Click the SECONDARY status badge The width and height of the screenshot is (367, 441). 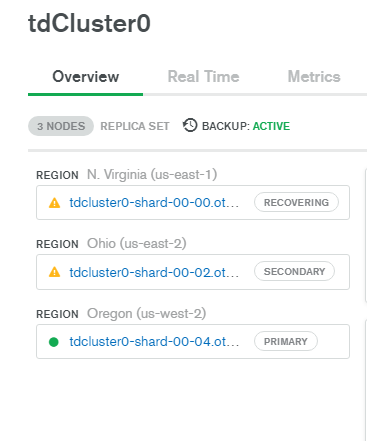294,271
